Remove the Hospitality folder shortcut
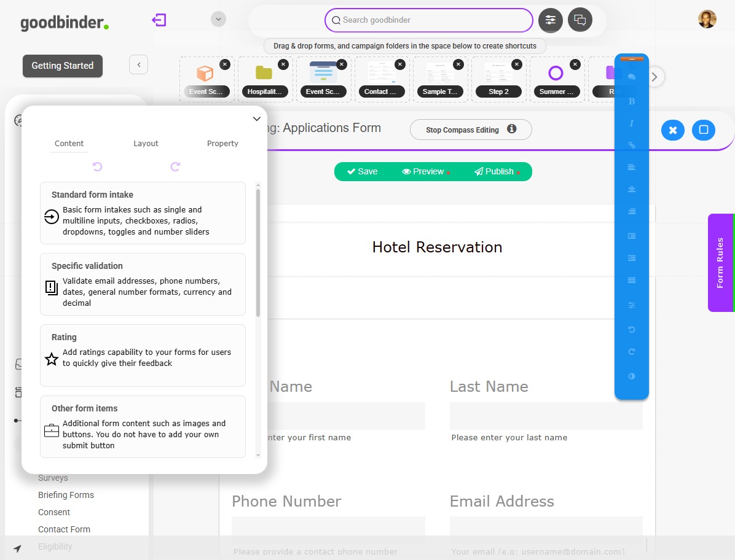Screen dimensions: 735x560 283,64
